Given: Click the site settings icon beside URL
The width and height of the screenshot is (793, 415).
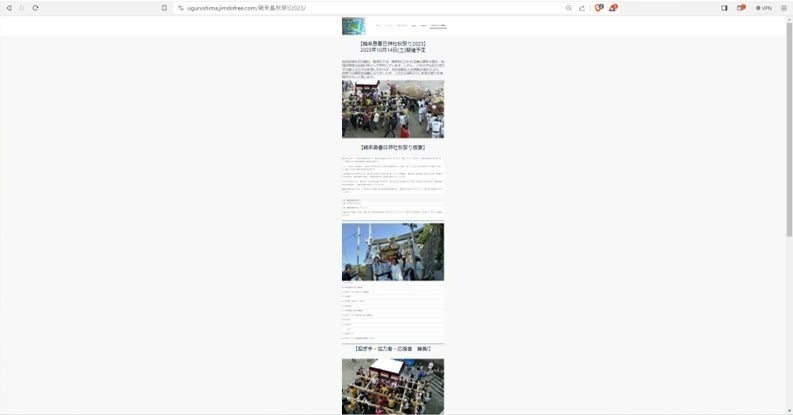Looking at the screenshot, I should click(x=181, y=7).
